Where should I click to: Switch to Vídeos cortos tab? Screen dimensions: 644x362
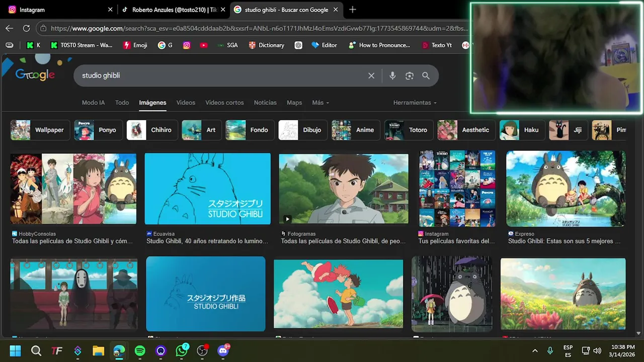(x=224, y=103)
